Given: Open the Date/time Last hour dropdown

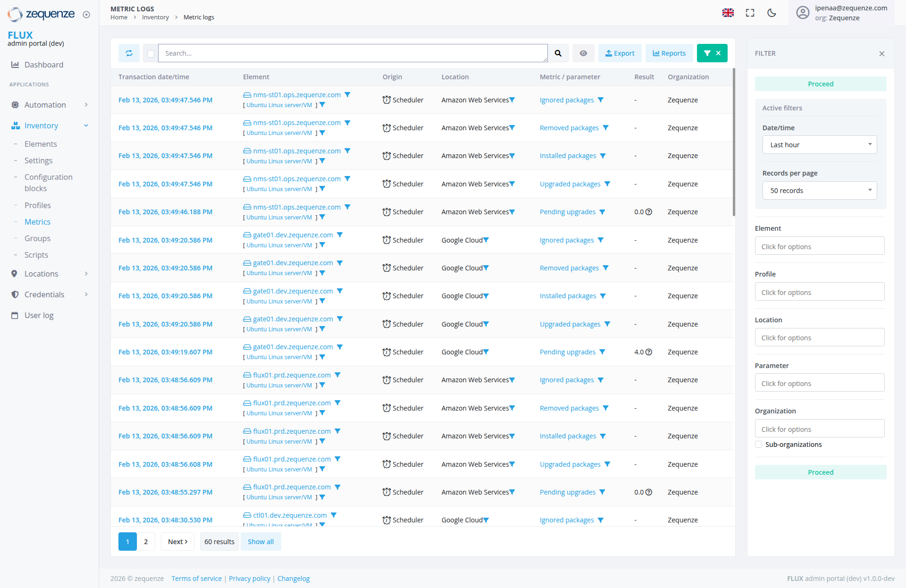Looking at the screenshot, I should (x=820, y=145).
